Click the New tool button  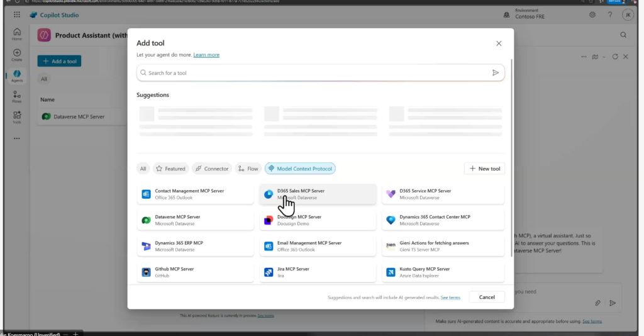[x=485, y=169]
